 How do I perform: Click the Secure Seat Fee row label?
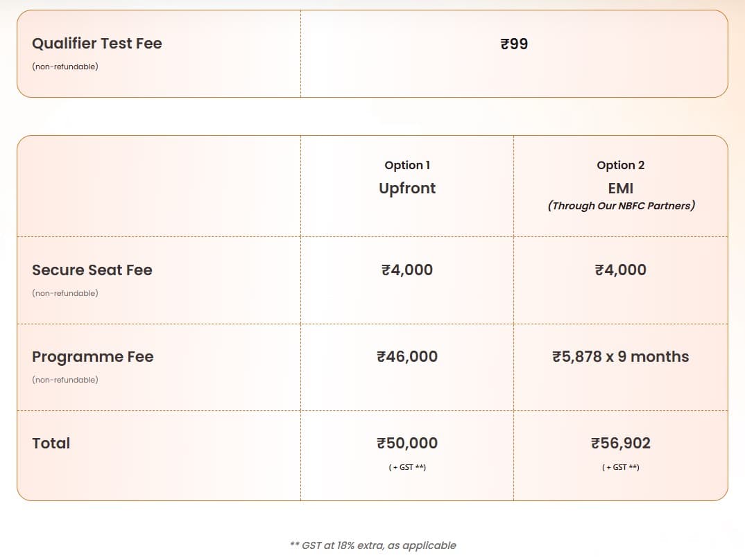click(92, 270)
